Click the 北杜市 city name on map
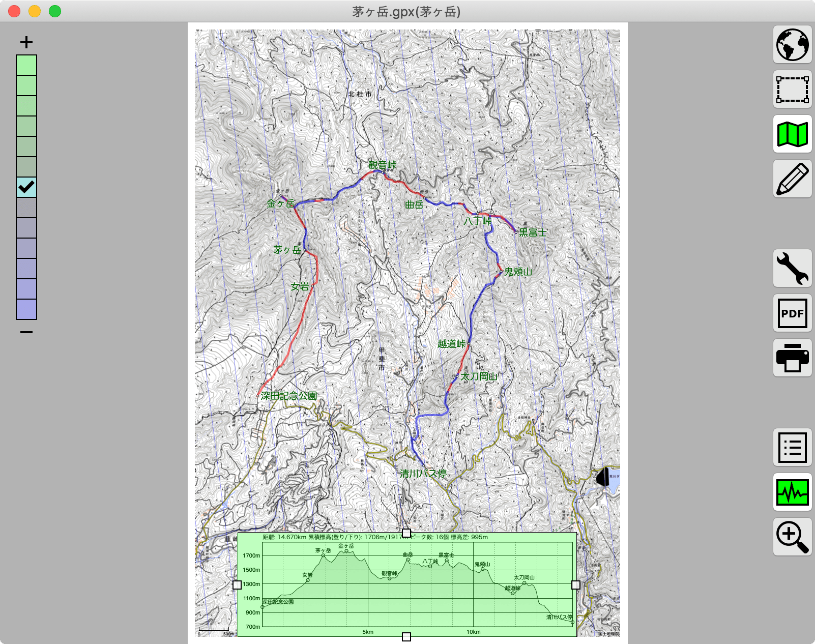The width and height of the screenshot is (815, 644). coord(360,94)
